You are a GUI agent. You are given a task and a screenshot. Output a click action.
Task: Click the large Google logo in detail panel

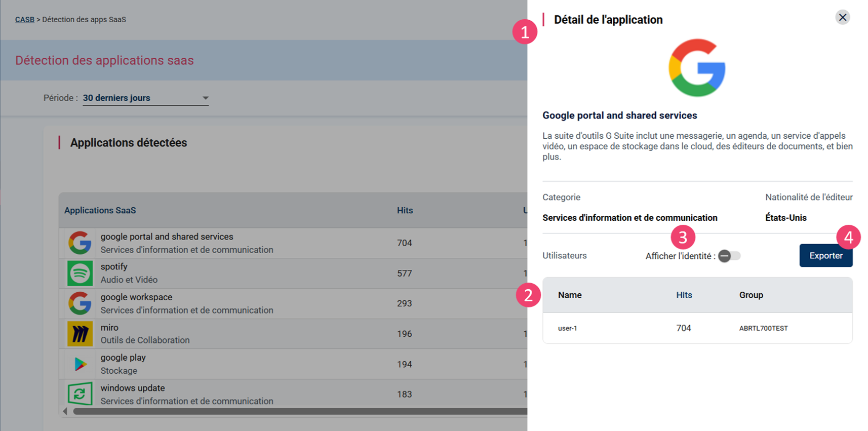(x=697, y=68)
